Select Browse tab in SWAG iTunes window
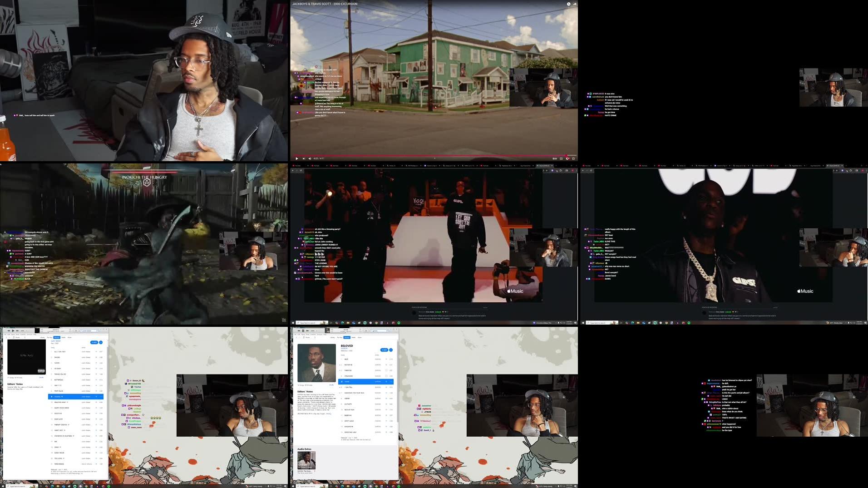The width and height of the screenshot is (868, 488). (x=57, y=337)
